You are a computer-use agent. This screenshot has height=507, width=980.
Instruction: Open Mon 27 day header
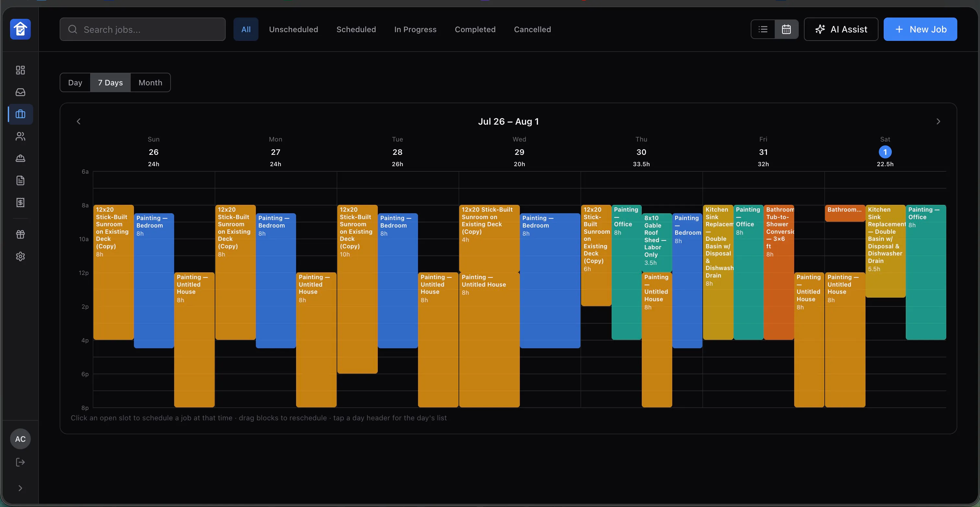coord(275,152)
